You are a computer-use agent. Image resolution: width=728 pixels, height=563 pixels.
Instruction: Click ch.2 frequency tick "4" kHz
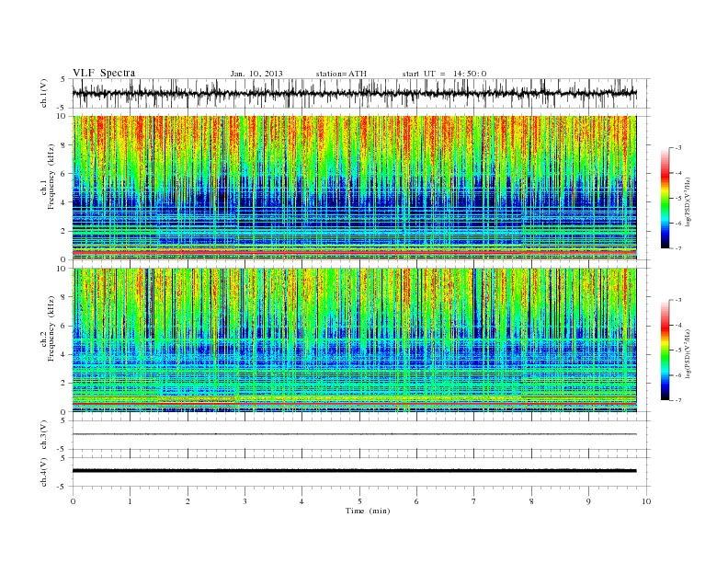tap(63, 355)
